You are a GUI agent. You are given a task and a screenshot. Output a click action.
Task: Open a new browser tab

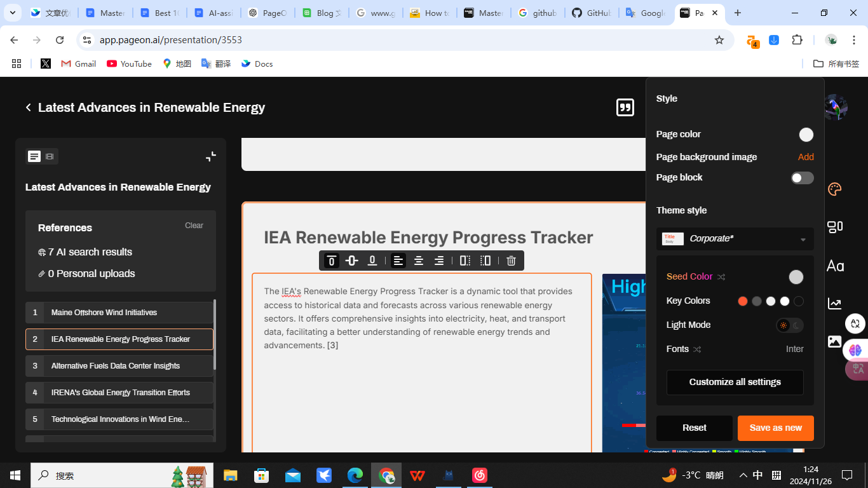(x=737, y=13)
